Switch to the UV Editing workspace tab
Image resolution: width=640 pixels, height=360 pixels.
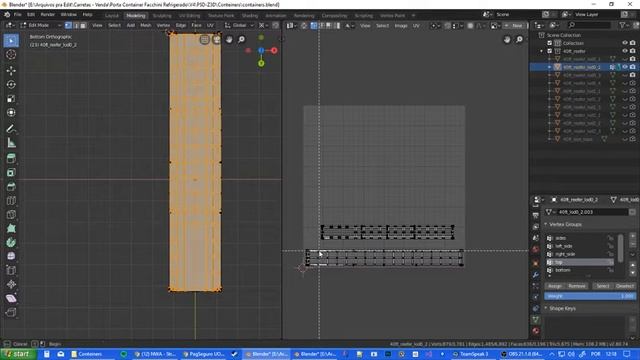tap(190, 16)
